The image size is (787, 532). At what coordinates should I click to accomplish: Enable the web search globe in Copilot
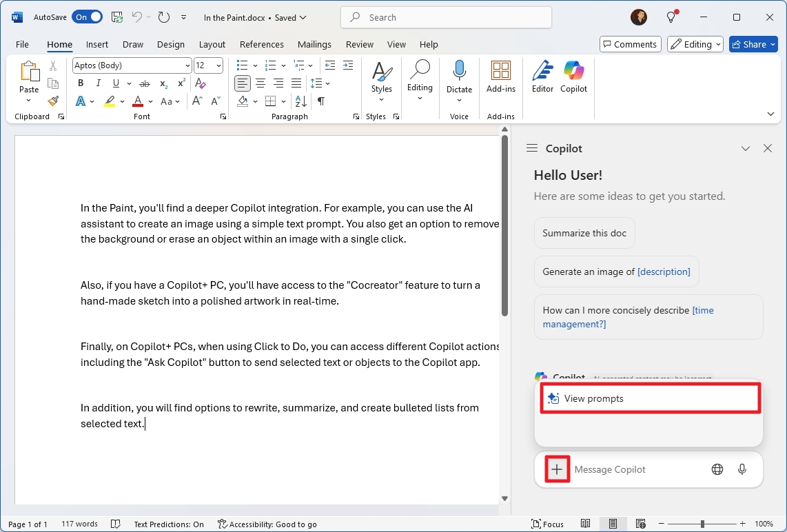point(717,469)
